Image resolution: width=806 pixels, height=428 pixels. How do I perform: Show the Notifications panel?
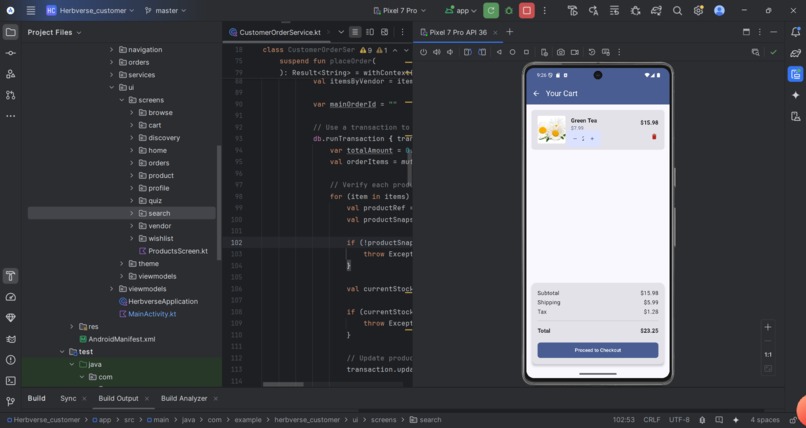pyautogui.click(x=795, y=32)
